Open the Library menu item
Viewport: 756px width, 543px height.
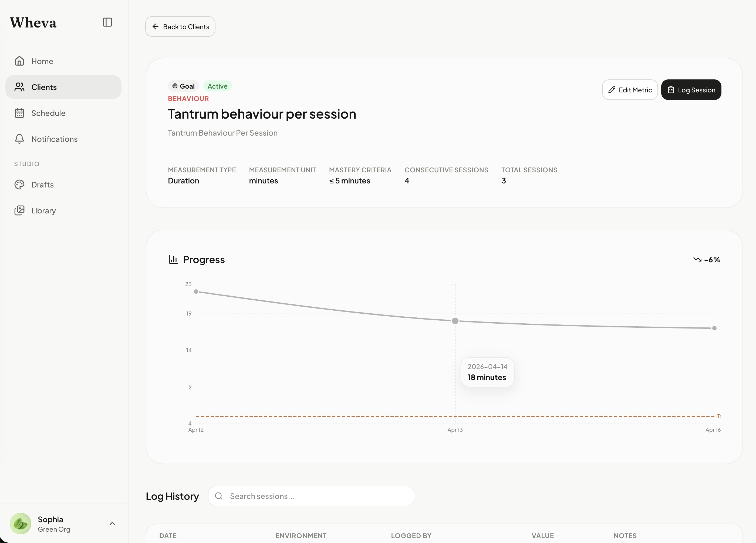tap(63, 210)
